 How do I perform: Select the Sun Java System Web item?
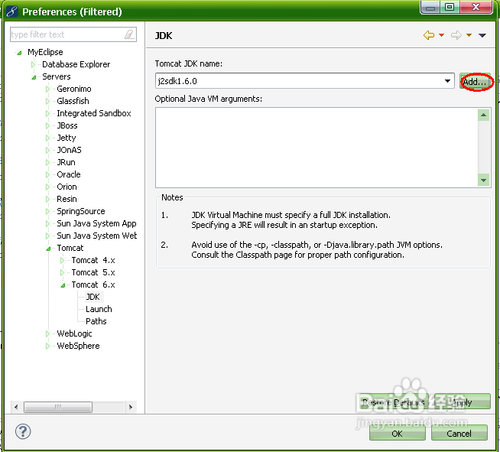[97, 236]
